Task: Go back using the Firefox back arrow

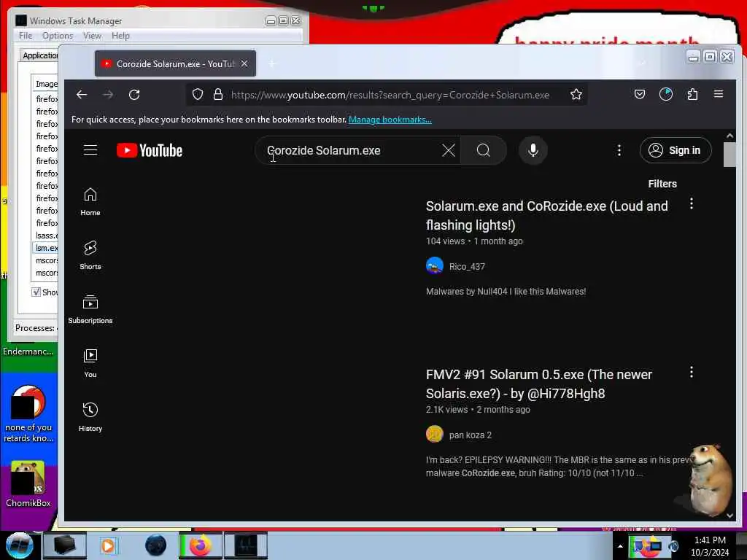Action: tap(82, 95)
